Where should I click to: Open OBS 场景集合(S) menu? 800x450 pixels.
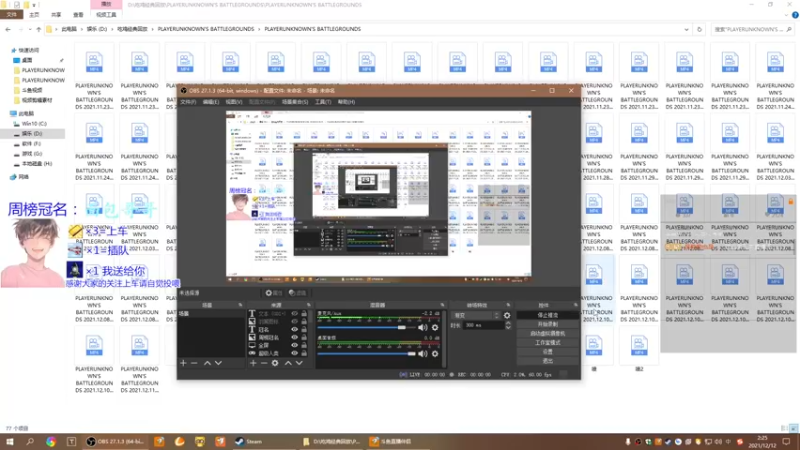pos(295,102)
